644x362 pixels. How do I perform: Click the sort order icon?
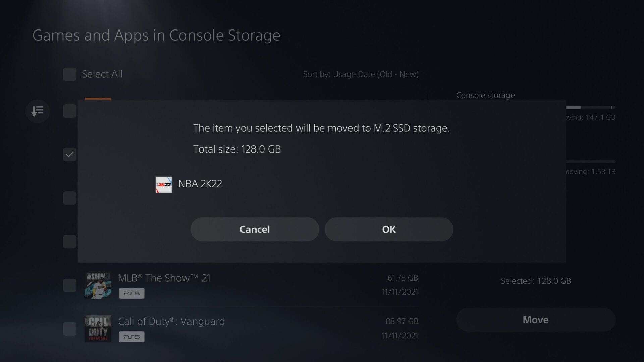(x=37, y=111)
